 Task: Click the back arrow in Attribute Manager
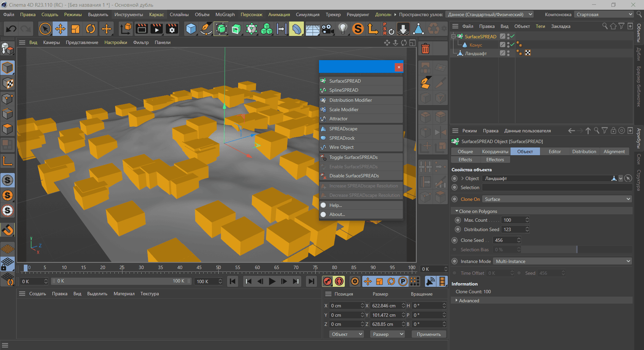572,131
